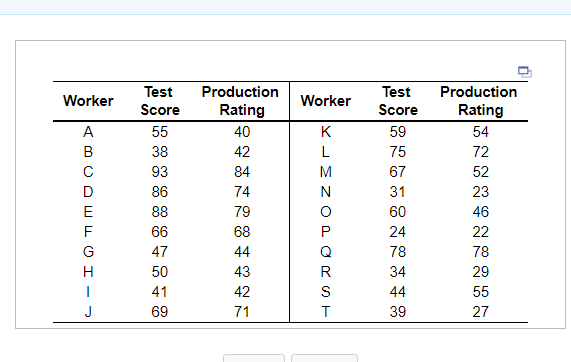Select the left Worker column header
The image size is (571, 362).
[x=88, y=101]
